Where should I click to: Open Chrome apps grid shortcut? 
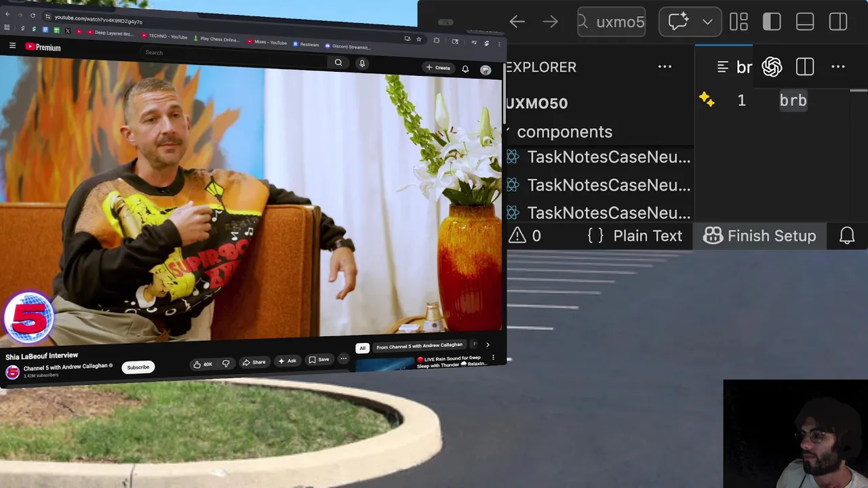[7, 28]
